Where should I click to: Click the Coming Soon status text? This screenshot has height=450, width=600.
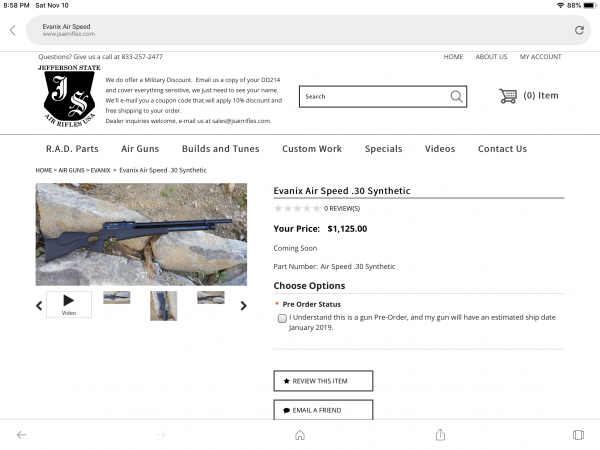295,248
